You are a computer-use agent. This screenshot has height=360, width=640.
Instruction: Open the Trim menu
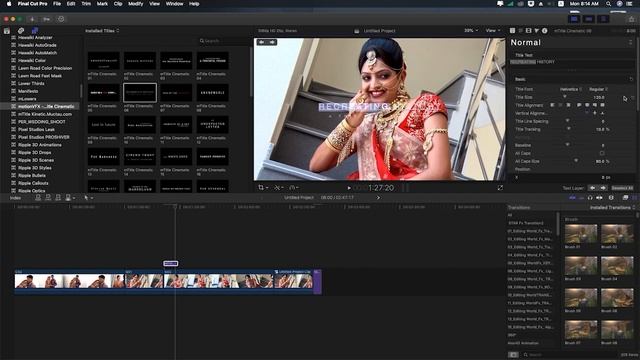tap(86, 4)
